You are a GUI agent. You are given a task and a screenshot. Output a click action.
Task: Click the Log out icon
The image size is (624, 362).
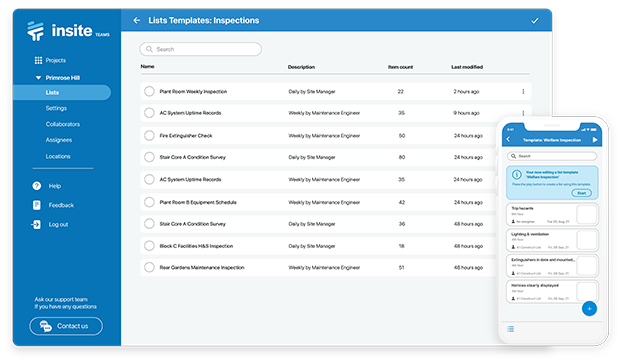[x=36, y=224]
